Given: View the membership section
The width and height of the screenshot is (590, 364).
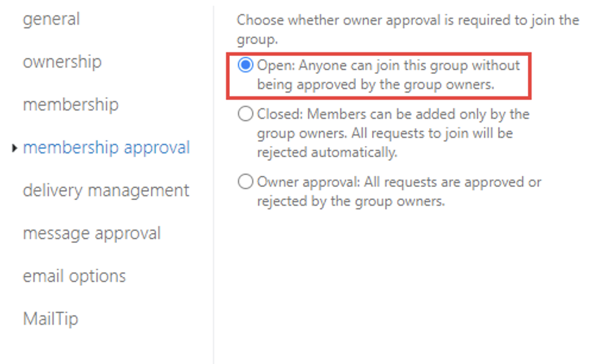Looking at the screenshot, I should (x=70, y=104).
